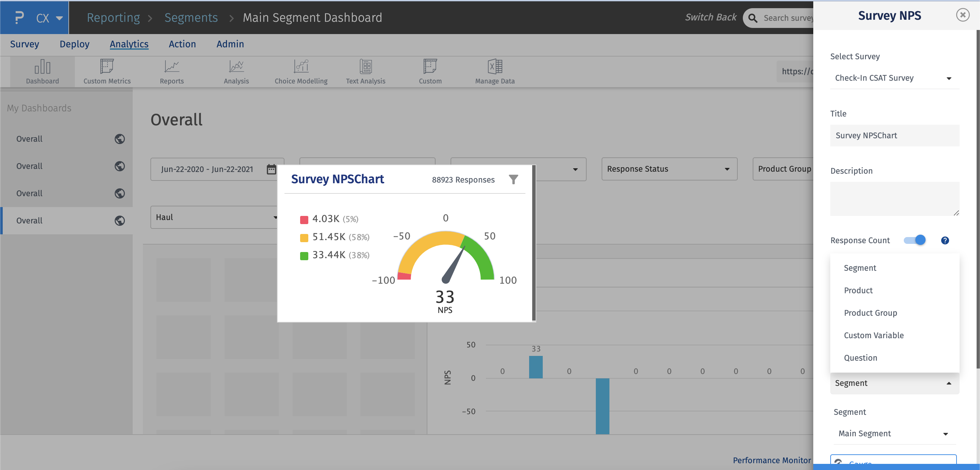Open the date range calendar icon

[x=271, y=169]
